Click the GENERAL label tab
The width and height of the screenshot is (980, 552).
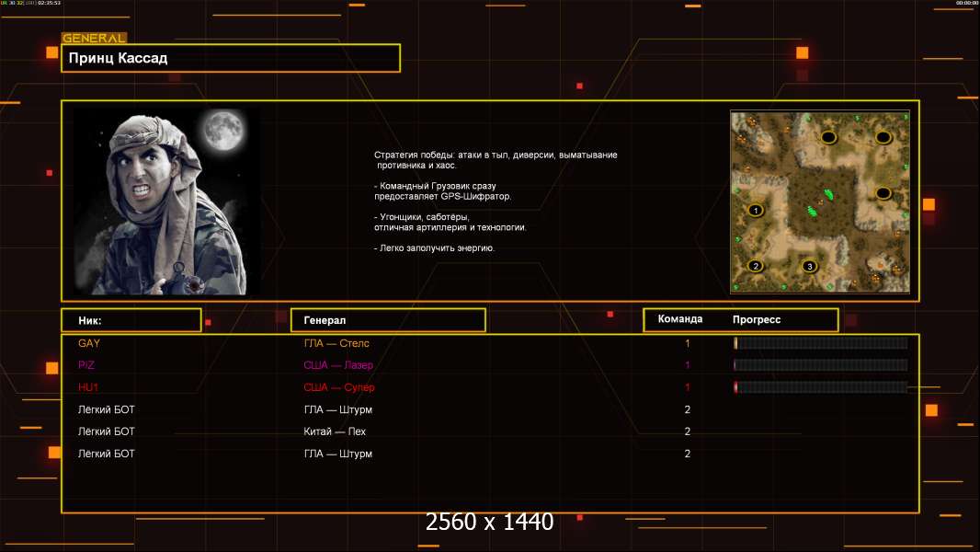click(x=94, y=39)
